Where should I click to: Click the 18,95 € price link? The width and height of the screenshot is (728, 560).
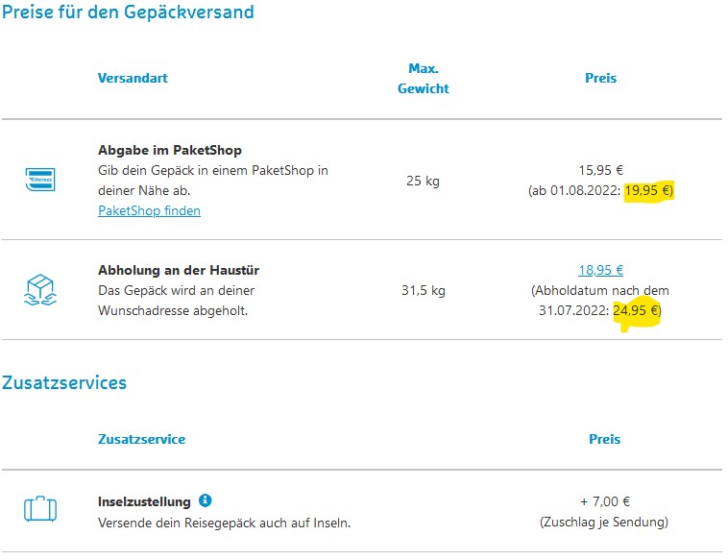tap(600, 270)
